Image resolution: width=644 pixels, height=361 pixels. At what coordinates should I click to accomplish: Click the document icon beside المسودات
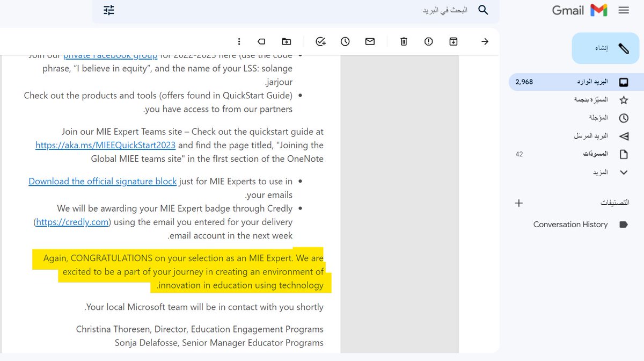click(x=624, y=154)
